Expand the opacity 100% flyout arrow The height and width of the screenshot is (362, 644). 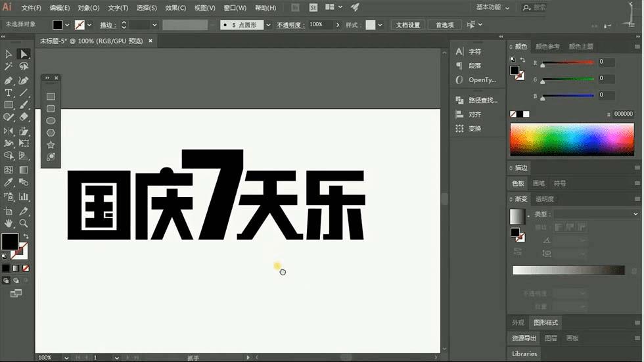click(x=338, y=25)
